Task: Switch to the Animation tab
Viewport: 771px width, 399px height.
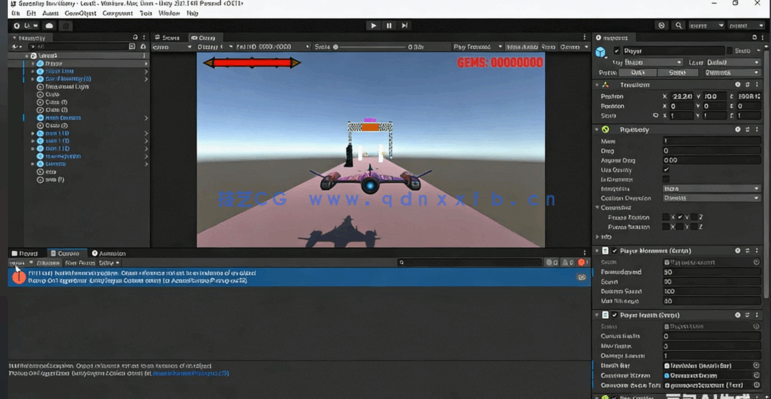Action: coord(109,253)
